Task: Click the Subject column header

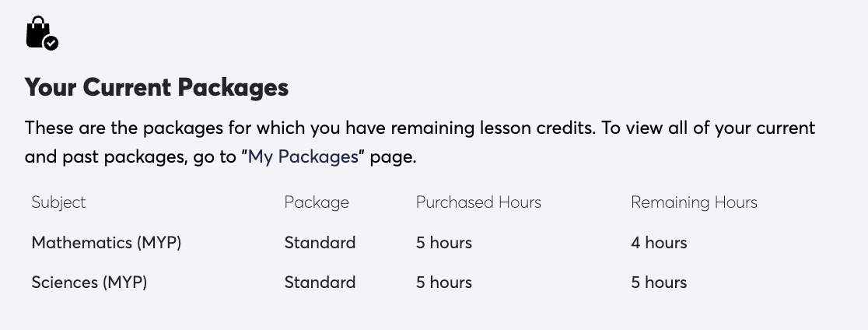Action: pos(58,202)
